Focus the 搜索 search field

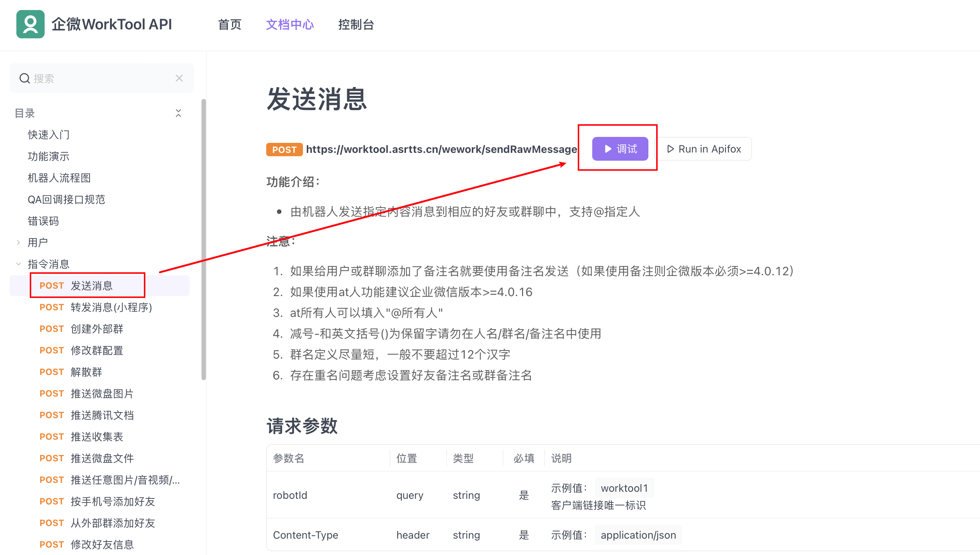point(99,78)
